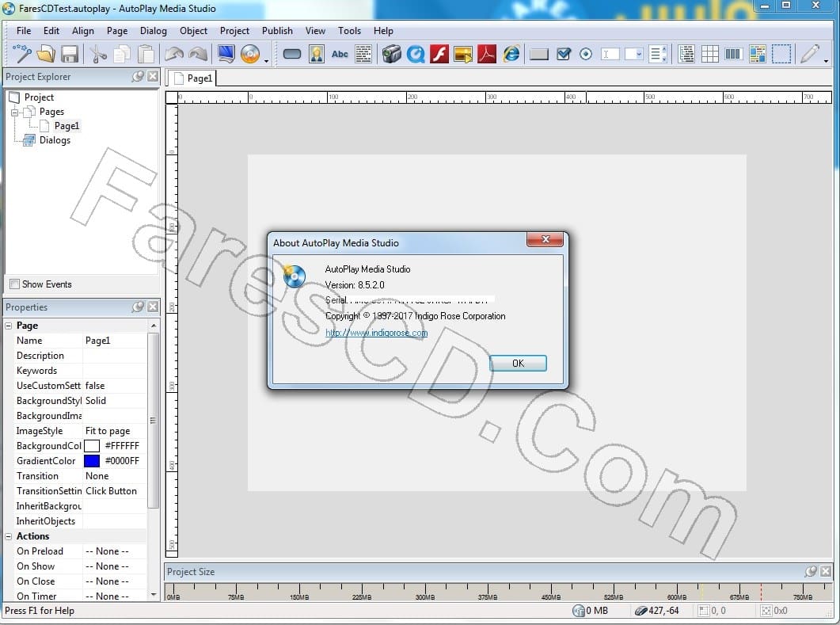The height and width of the screenshot is (625, 840).
Task: Insert a ComboBox object from toolbar
Action: tap(633, 54)
